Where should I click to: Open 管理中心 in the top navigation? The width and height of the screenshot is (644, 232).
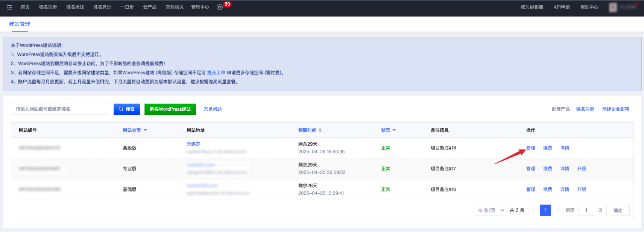click(200, 7)
